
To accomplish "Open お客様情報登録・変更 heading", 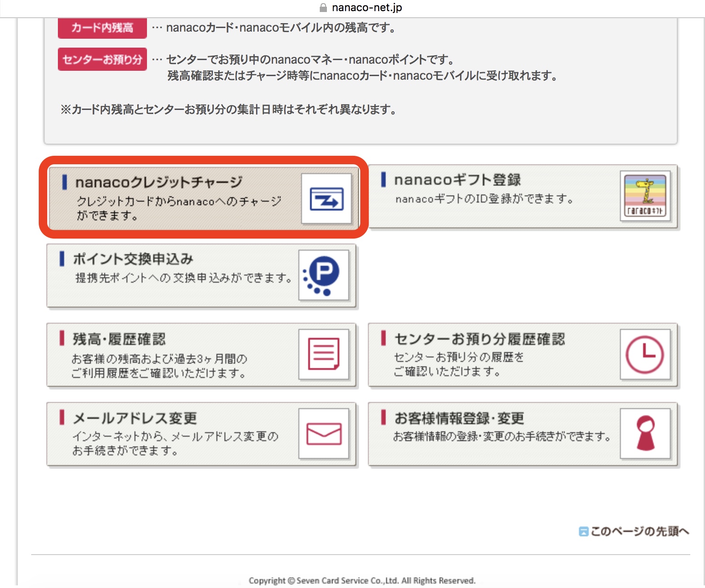I will coord(459,418).
